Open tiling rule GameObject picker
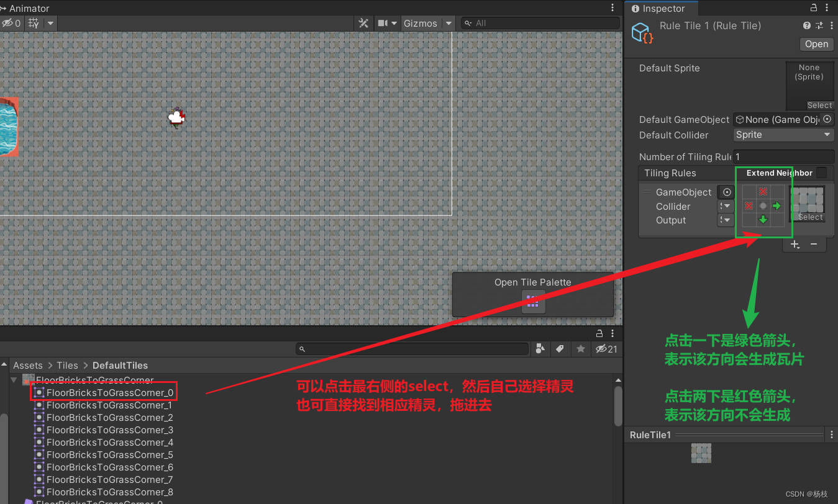The image size is (838, 504). point(727,192)
